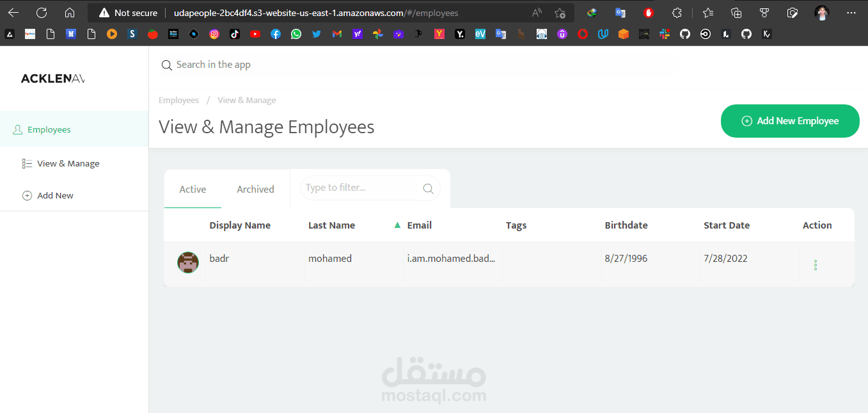Click the start date 7/28/2022

point(725,259)
